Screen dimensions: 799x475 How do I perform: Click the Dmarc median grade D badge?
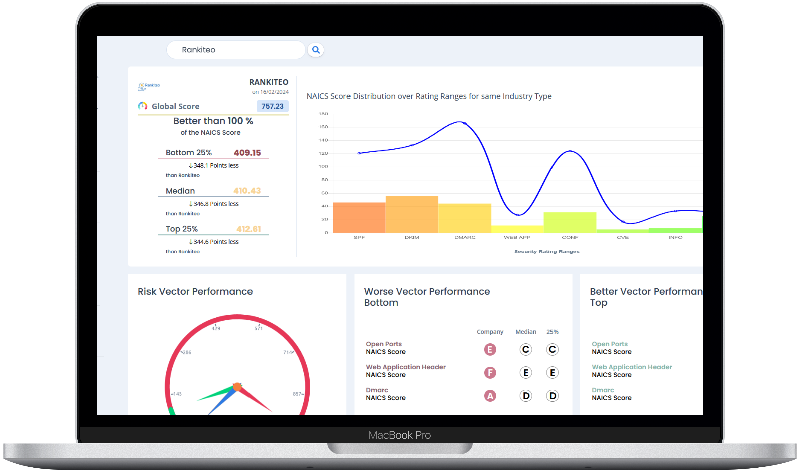click(524, 395)
